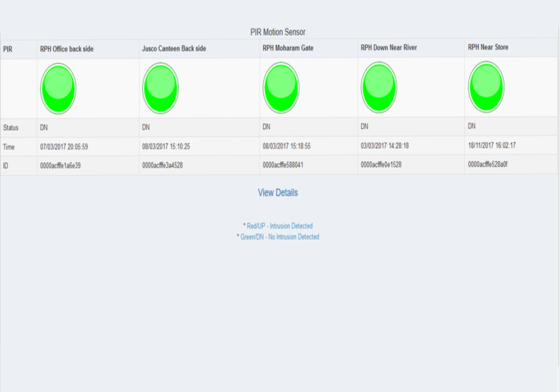This screenshot has width=560, height=392.
Task: Click the Red/UP Intrusion Detected legend text
Action: pos(279,226)
